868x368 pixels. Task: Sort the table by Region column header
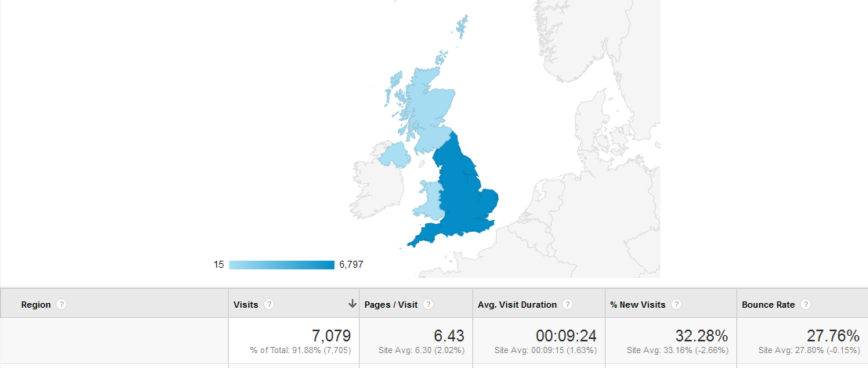pyautogui.click(x=36, y=305)
